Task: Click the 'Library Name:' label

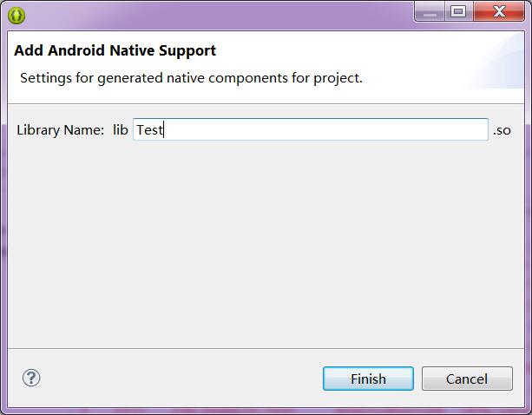Action: (61, 130)
